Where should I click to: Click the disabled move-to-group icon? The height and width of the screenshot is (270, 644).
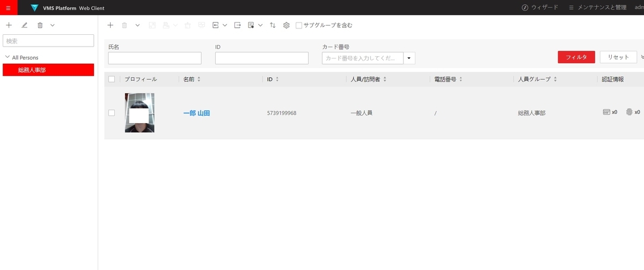[x=152, y=25]
